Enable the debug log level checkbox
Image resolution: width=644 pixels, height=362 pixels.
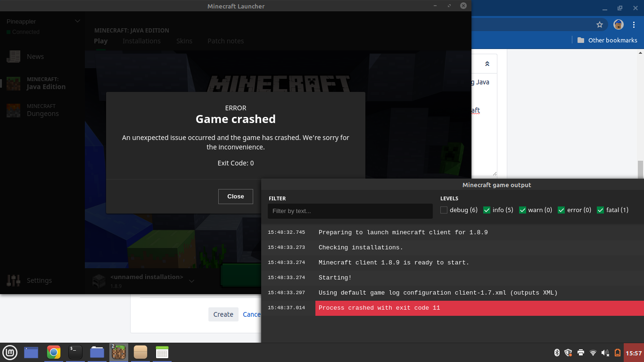click(444, 210)
